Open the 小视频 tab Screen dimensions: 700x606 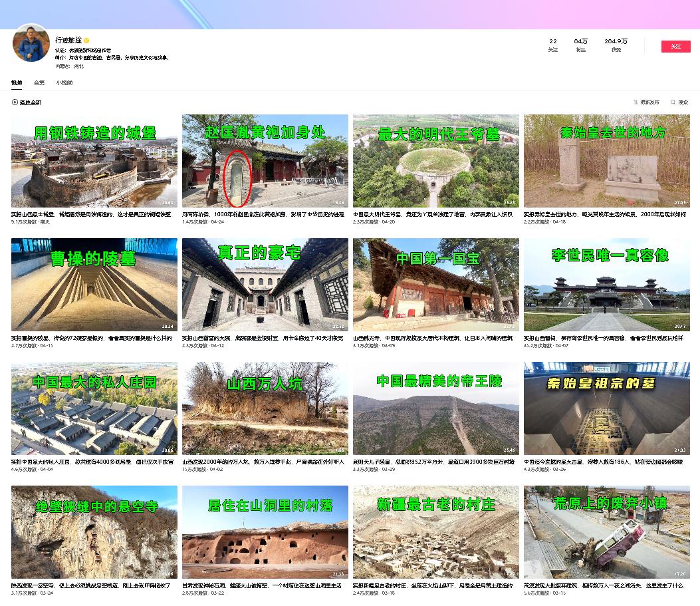(64, 83)
